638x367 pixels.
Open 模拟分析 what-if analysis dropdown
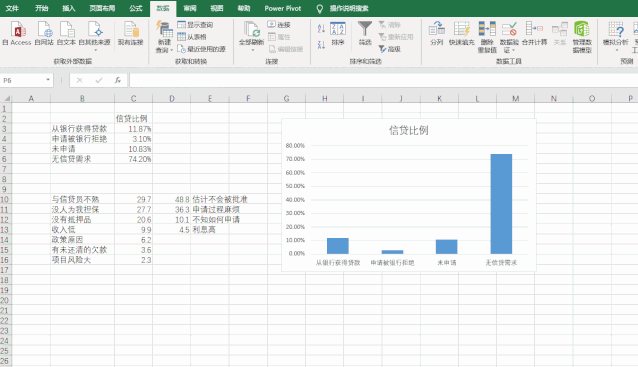tap(616, 37)
